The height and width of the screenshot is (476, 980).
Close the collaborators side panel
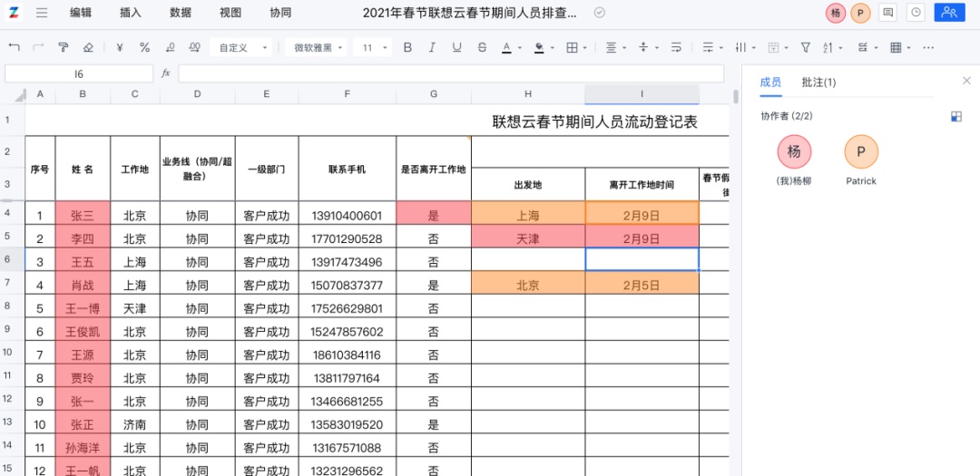point(966,81)
